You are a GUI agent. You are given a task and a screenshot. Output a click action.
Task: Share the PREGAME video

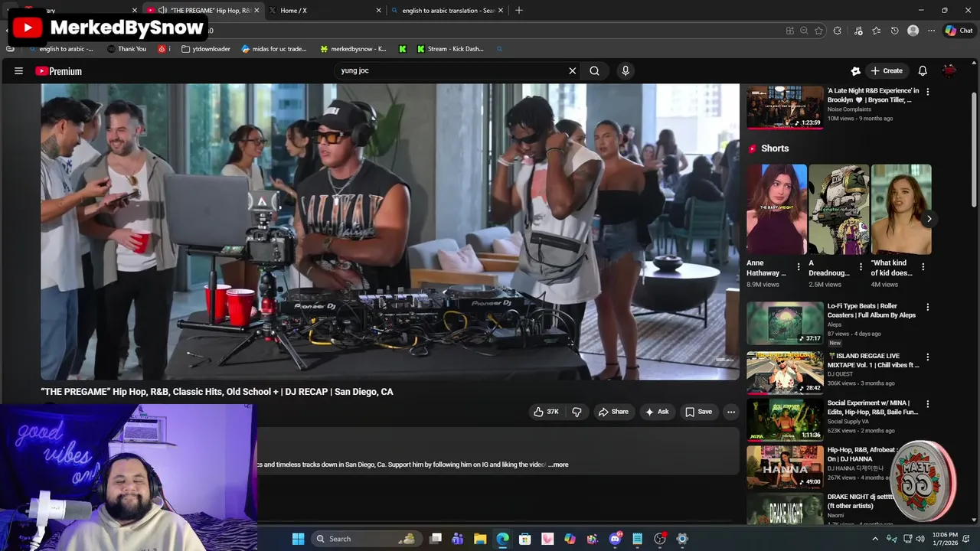click(613, 412)
